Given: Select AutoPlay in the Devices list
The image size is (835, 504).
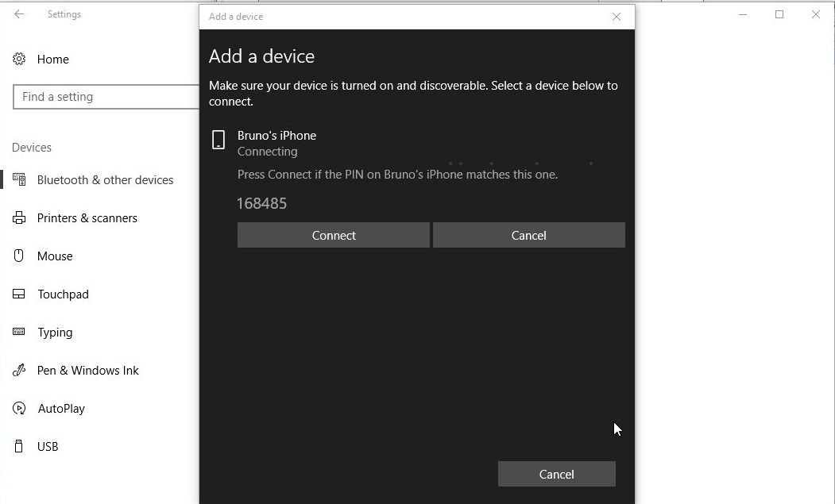Looking at the screenshot, I should coord(61,409).
